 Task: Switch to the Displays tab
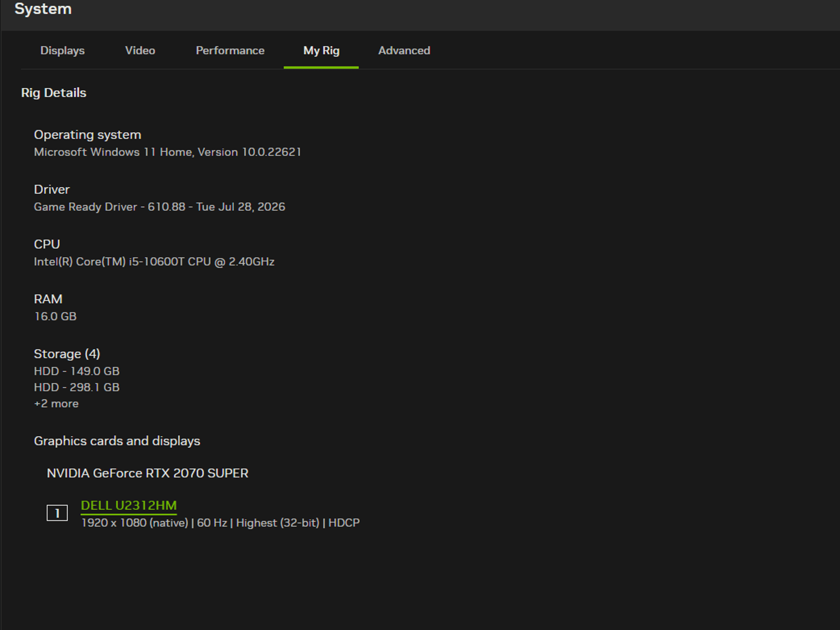pyautogui.click(x=62, y=50)
